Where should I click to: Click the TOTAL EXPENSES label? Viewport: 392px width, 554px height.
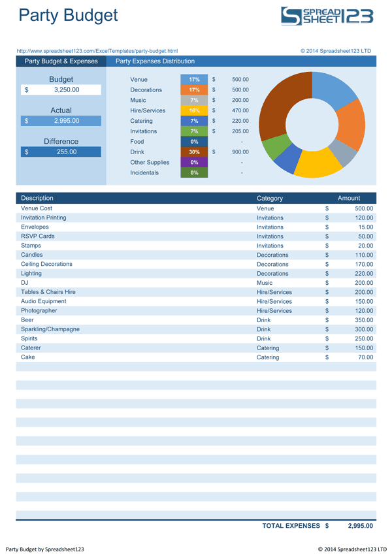coord(291,526)
